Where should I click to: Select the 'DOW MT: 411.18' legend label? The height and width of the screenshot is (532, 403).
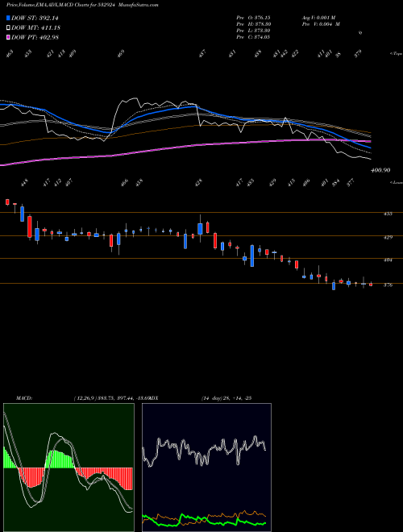(36, 27)
